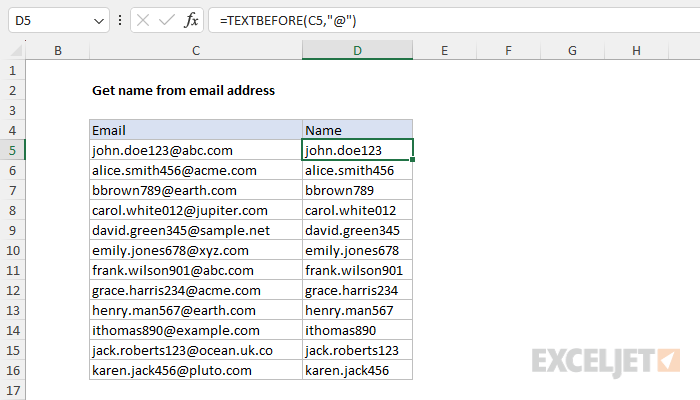Screen dimensions: 700x400
Task: Select cell emily.jones678@xyz.com
Action: [x=196, y=250]
